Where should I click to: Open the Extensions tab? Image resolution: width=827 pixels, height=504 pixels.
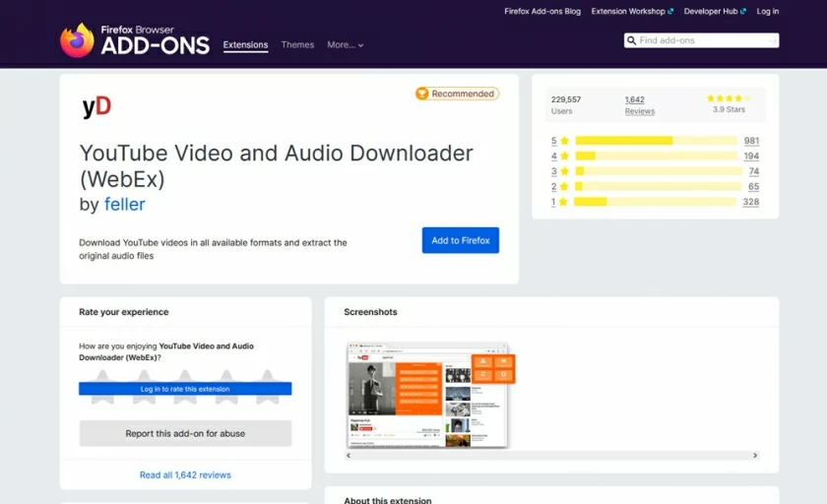245,45
